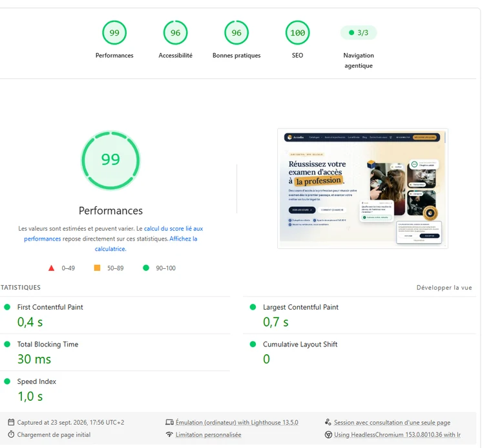Open the Navigation agentique 3/3 badge

pyautogui.click(x=359, y=32)
